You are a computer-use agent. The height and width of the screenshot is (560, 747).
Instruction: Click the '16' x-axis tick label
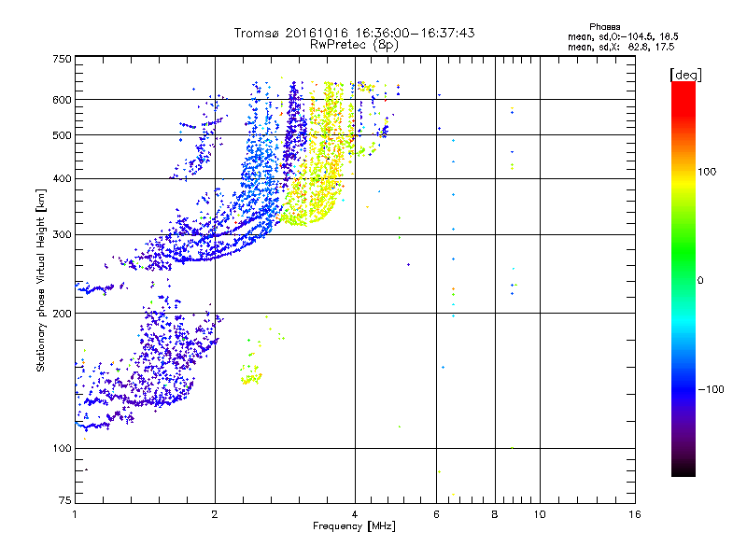(x=635, y=514)
